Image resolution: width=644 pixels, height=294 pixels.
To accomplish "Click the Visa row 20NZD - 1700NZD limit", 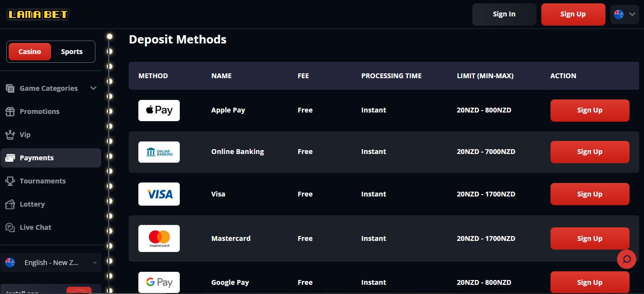I will [486, 194].
